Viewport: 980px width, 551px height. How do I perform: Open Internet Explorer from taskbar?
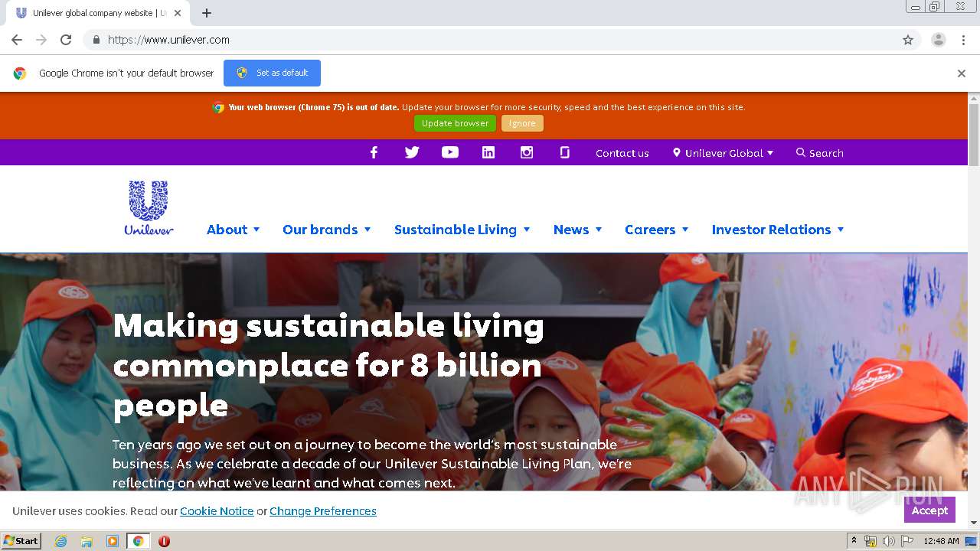click(x=61, y=541)
